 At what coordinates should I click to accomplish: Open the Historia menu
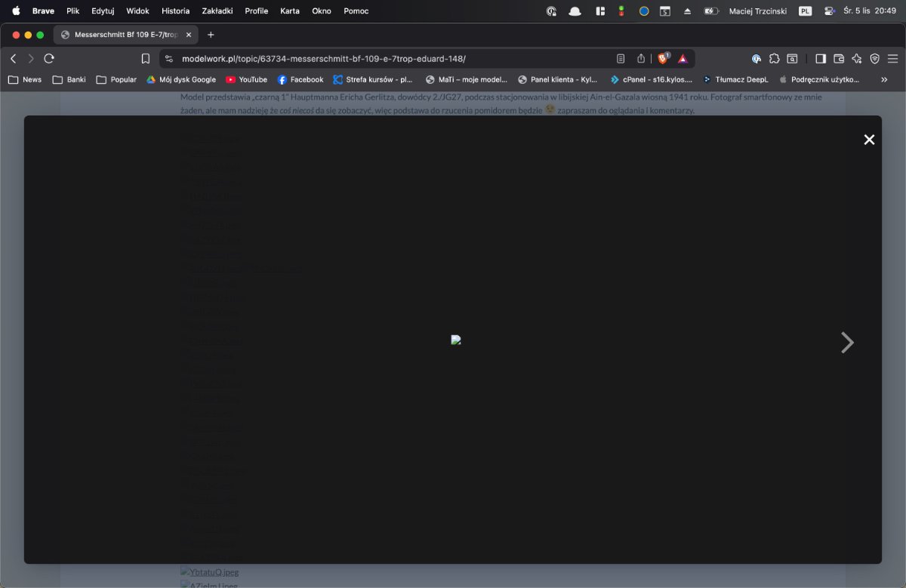click(175, 11)
